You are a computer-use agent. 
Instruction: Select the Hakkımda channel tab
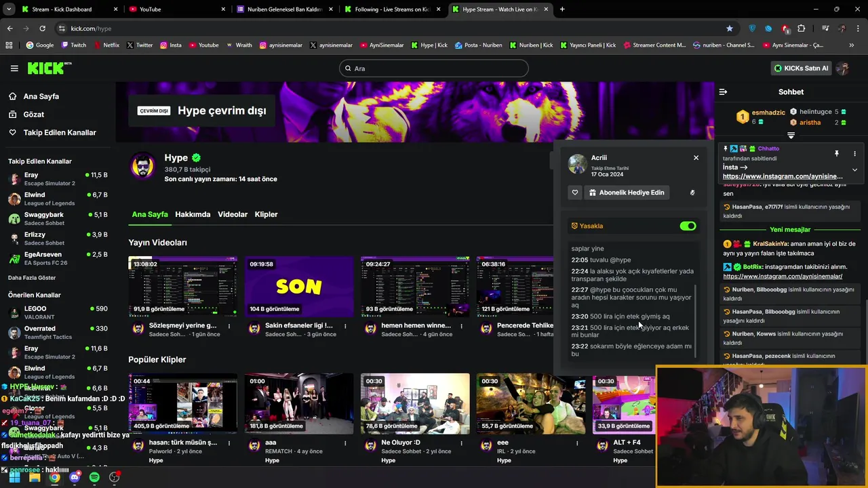pyautogui.click(x=193, y=214)
